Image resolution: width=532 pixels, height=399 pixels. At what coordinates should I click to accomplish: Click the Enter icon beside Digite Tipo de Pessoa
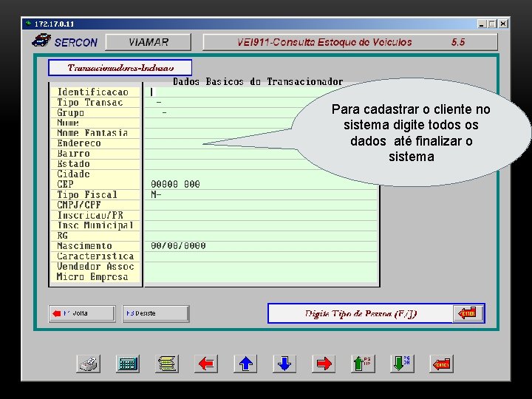click(468, 313)
